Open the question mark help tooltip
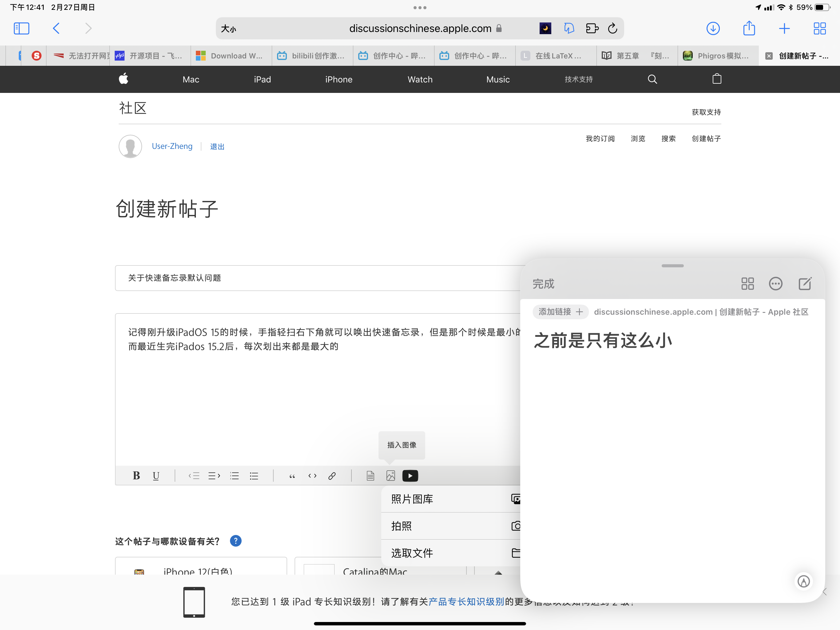The width and height of the screenshot is (840, 630). pyautogui.click(x=236, y=541)
